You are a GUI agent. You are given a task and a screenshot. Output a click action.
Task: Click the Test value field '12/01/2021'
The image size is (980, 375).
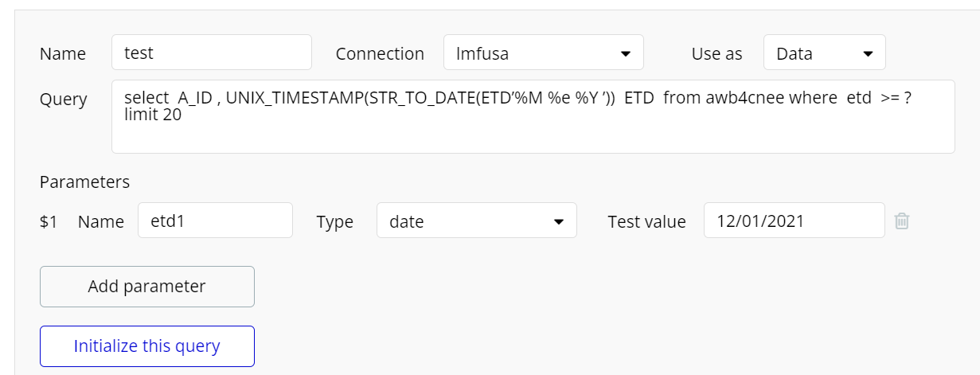(793, 221)
